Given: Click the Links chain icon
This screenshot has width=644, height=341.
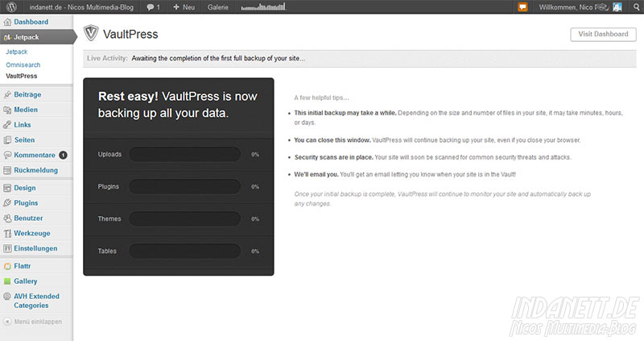Looking at the screenshot, I should point(7,125).
